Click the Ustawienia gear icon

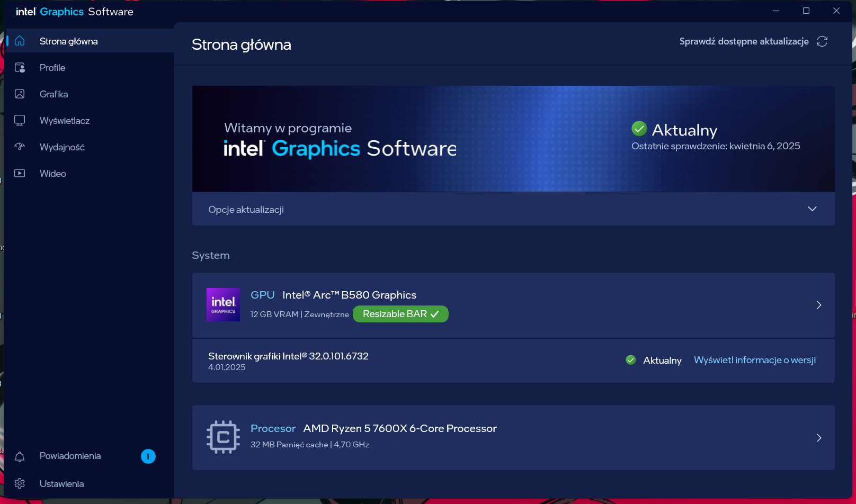click(20, 484)
